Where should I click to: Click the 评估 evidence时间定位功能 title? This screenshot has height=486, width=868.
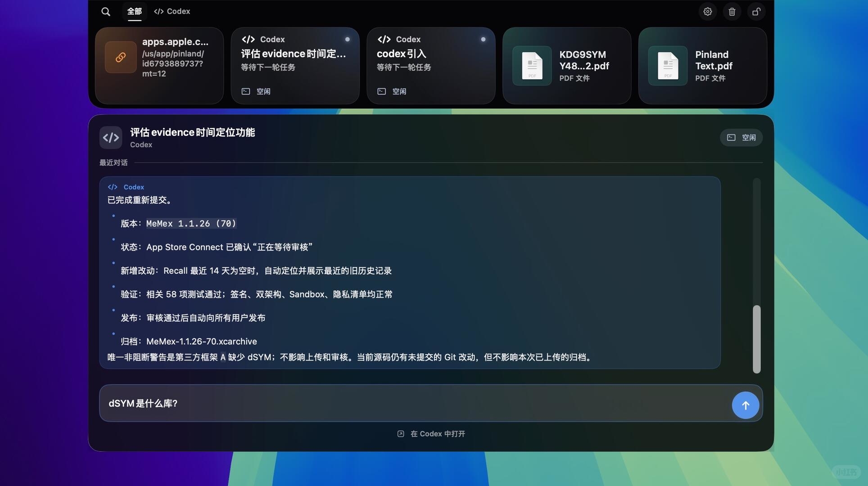pyautogui.click(x=193, y=132)
